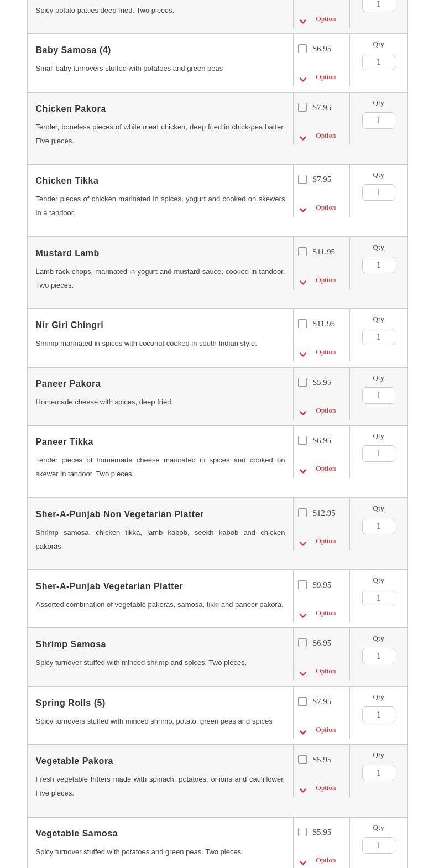Click quantity field for Spring Rolls (5)

[x=378, y=715]
